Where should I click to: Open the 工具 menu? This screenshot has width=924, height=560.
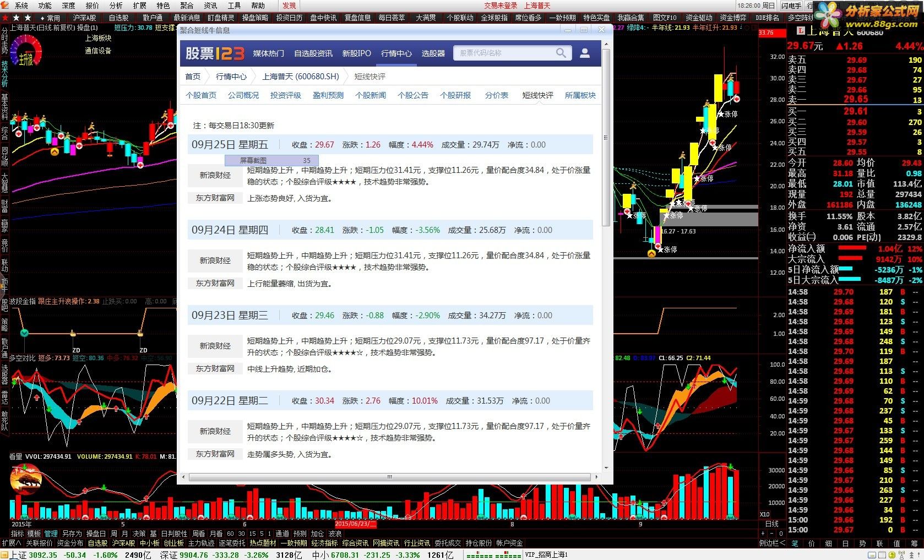click(234, 6)
